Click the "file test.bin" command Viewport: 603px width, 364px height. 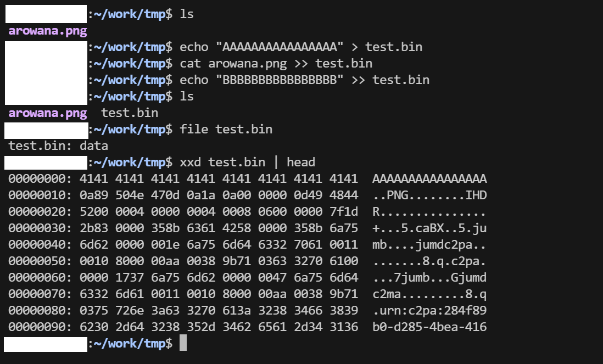click(226, 130)
